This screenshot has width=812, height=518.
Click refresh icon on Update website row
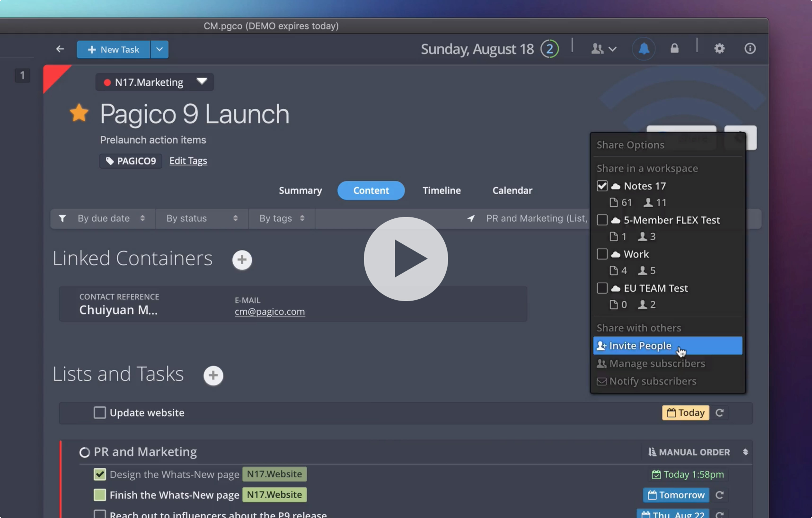(x=719, y=413)
